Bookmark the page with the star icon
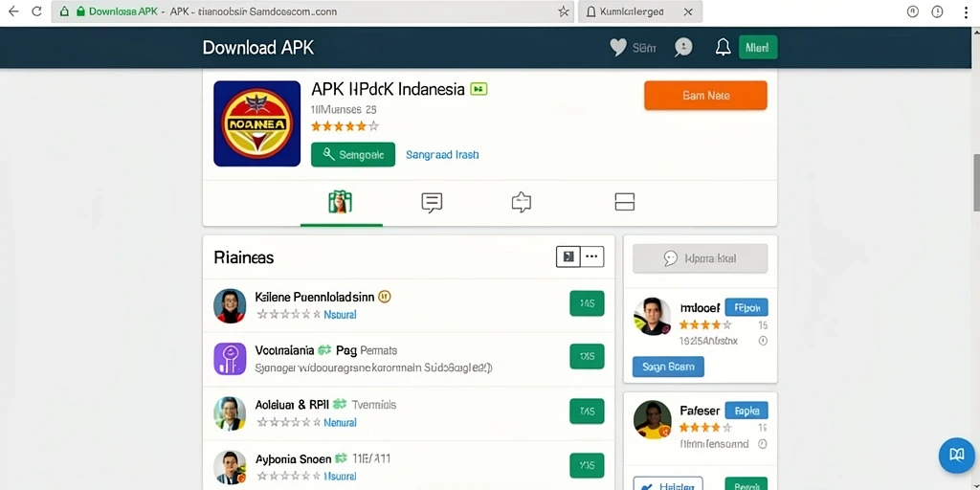This screenshot has width=980, height=490. [563, 11]
